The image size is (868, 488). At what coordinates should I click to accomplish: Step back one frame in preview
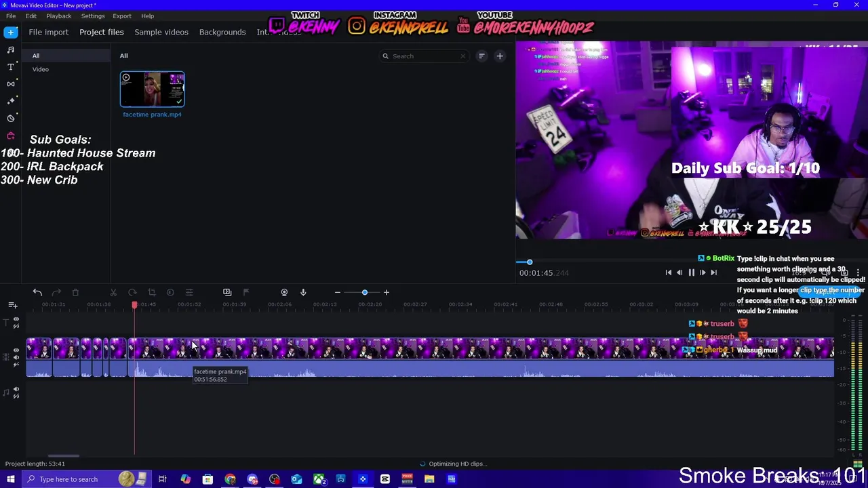[x=679, y=272]
